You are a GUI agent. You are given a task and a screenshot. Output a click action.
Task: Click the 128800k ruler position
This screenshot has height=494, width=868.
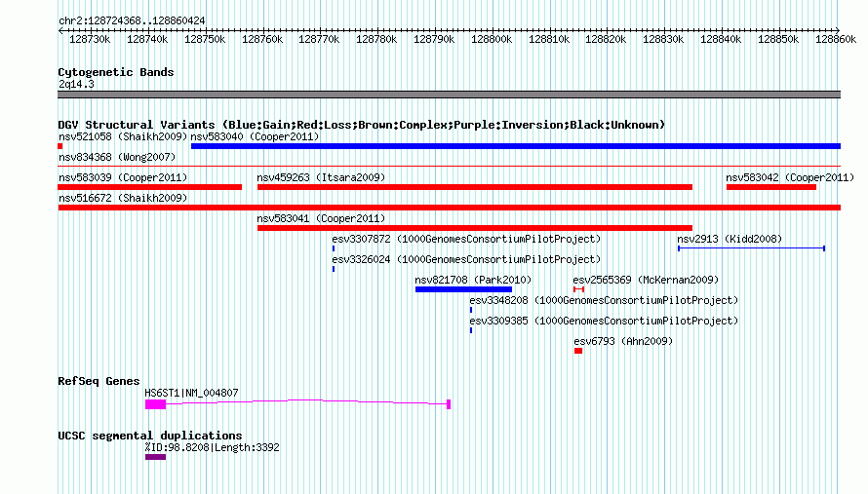pos(492,39)
